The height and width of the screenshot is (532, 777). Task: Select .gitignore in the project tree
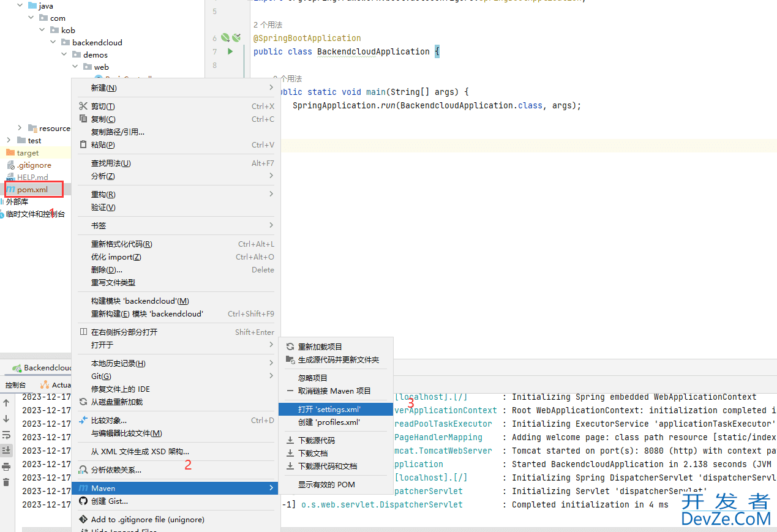[x=34, y=165]
